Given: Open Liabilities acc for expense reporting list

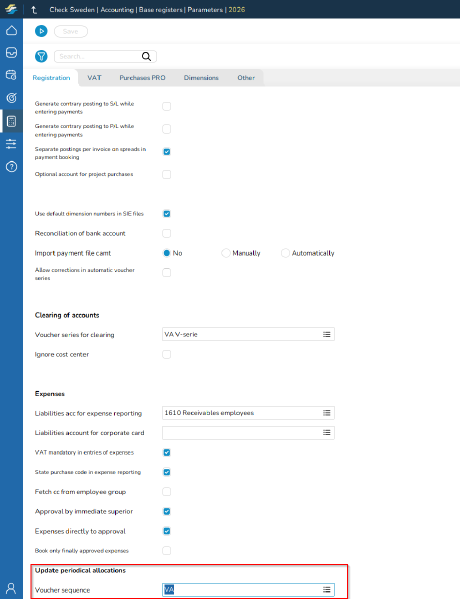Looking at the screenshot, I should [327, 413].
